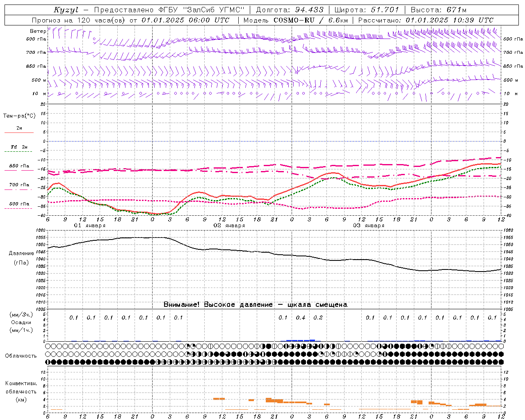Click "Прогноз на 120 часа(ов)" forecast text
The width and height of the screenshot is (525, 420).
click(79, 20)
